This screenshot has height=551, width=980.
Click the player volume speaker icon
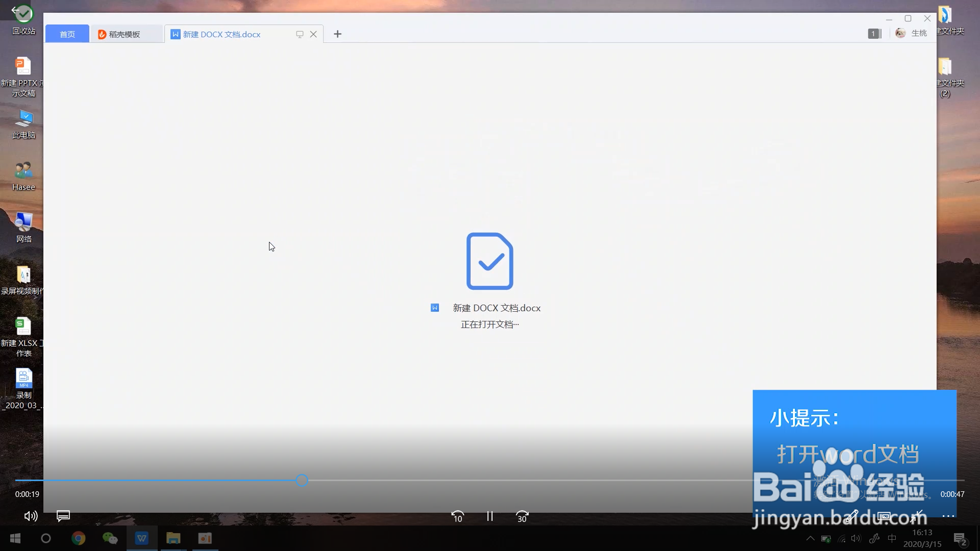[x=31, y=516]
